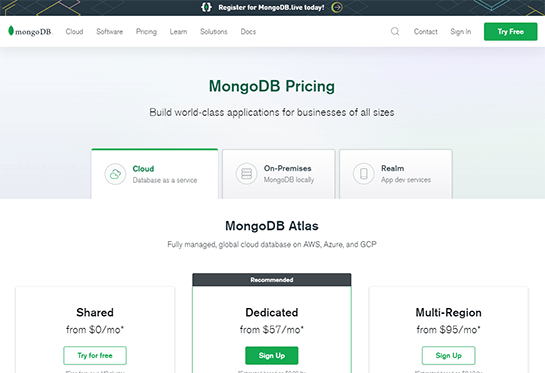Open the Learn menu item
Image resolution: width=545 pixels, height=373 pixels.
[178, 32]
